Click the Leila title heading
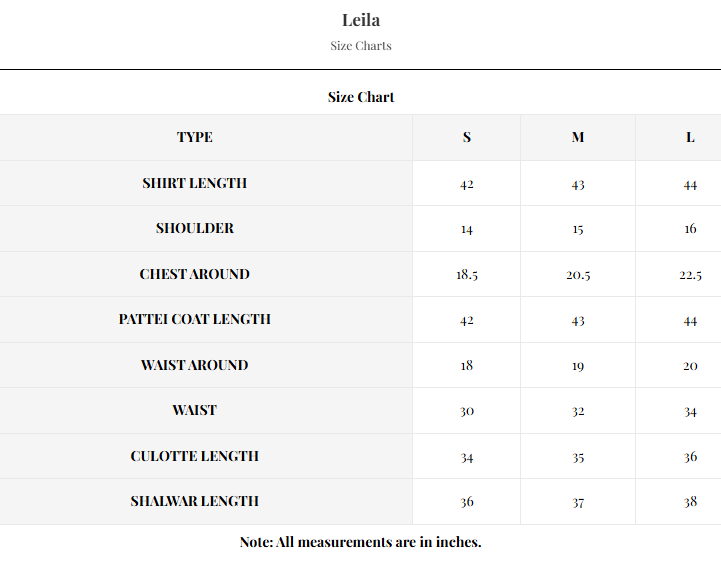 [360, 20]
